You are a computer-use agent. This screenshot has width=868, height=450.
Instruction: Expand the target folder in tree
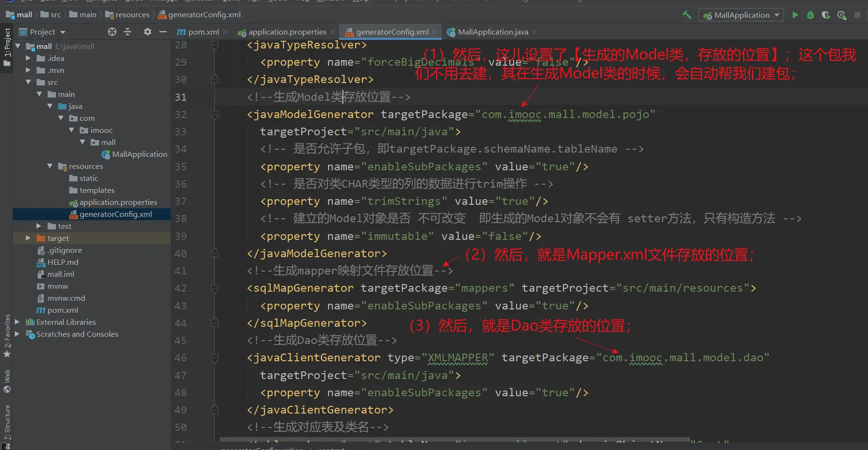[x=28, y=238]
